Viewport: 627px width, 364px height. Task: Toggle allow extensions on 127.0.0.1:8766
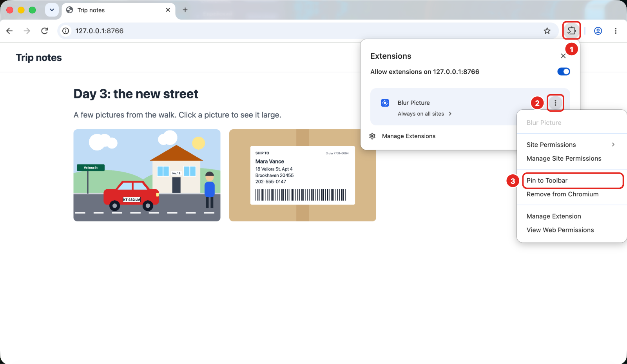pos(564,72)
